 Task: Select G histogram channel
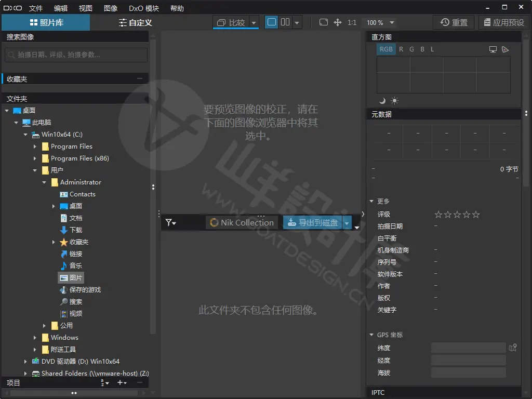tap(411, 49)
